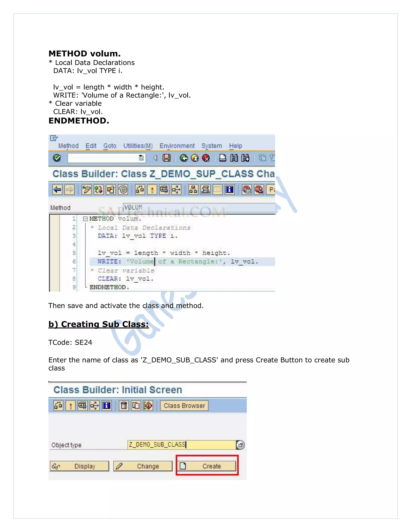Click the Change button
Screen dimensions: 411x532
pos(143,466)
